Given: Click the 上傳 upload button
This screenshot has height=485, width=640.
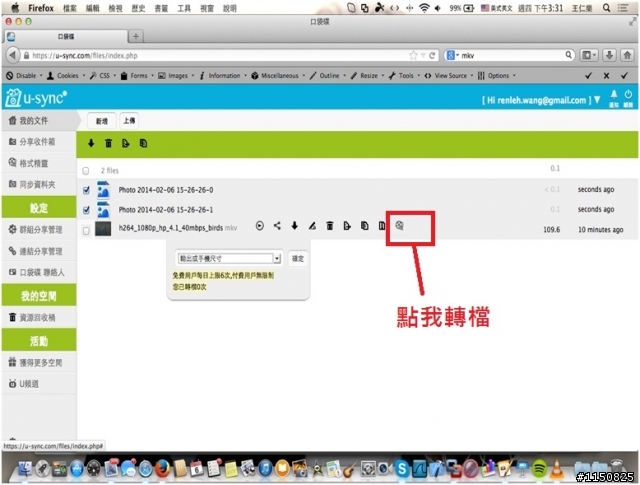Looking at the screenshot, I should click(x=129, y=121).
